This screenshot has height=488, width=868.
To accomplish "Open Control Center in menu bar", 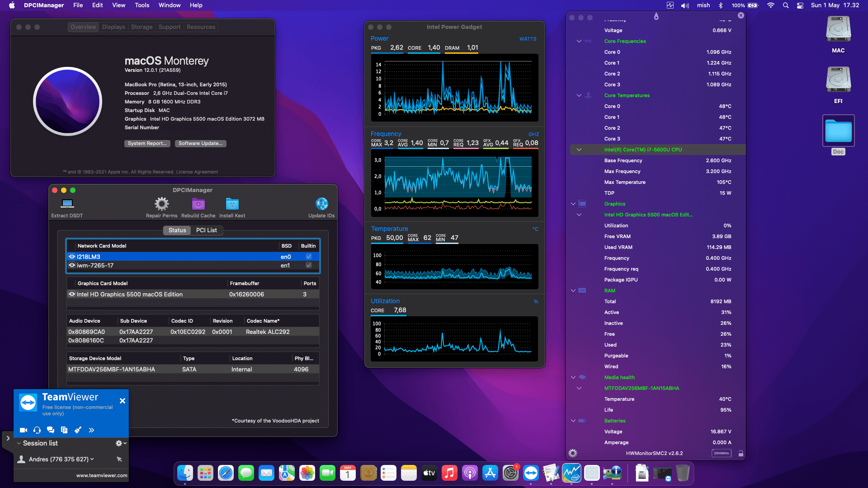I will point(800,5).
